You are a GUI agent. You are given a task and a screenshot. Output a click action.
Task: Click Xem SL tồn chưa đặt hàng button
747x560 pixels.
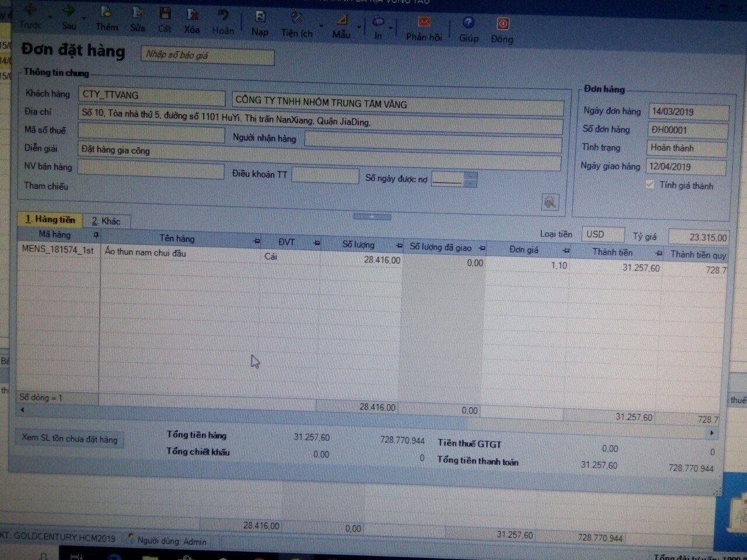[69, 439]
